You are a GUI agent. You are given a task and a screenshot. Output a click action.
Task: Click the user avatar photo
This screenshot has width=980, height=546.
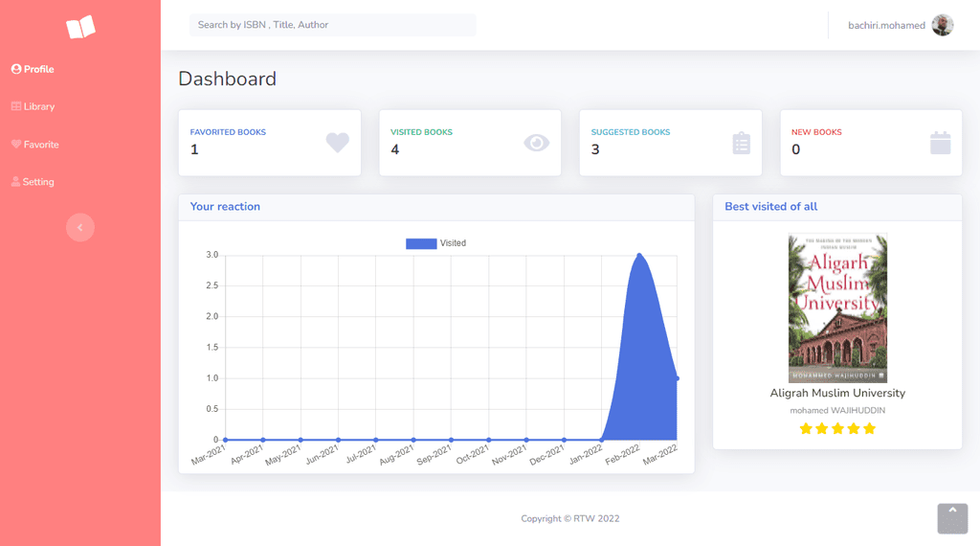click(x=943, y=25)
